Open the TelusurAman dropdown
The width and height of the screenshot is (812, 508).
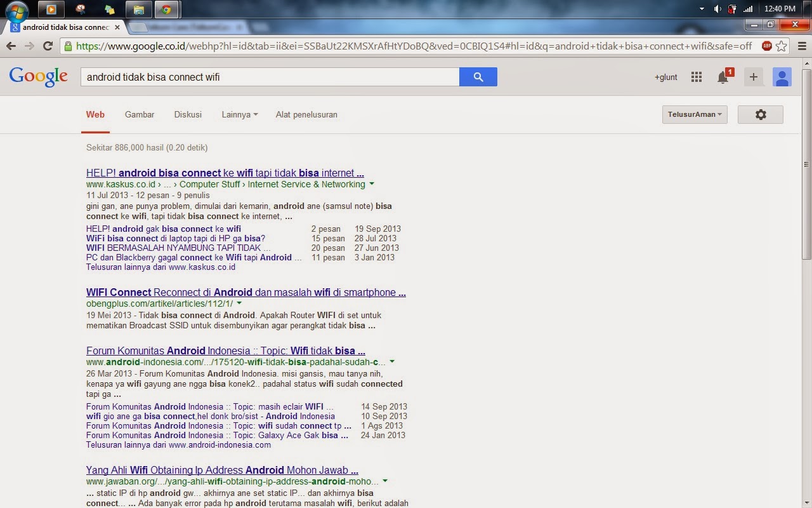[x=695, y=114]
